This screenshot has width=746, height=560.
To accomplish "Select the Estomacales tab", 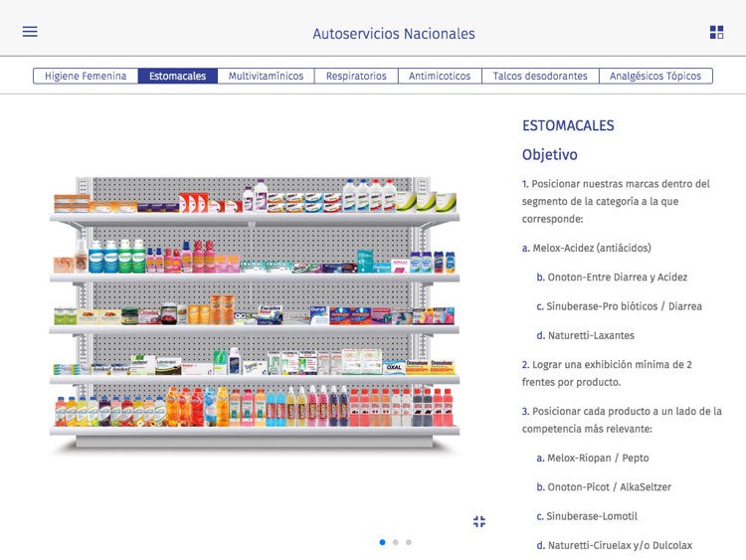I will (177, 77).
